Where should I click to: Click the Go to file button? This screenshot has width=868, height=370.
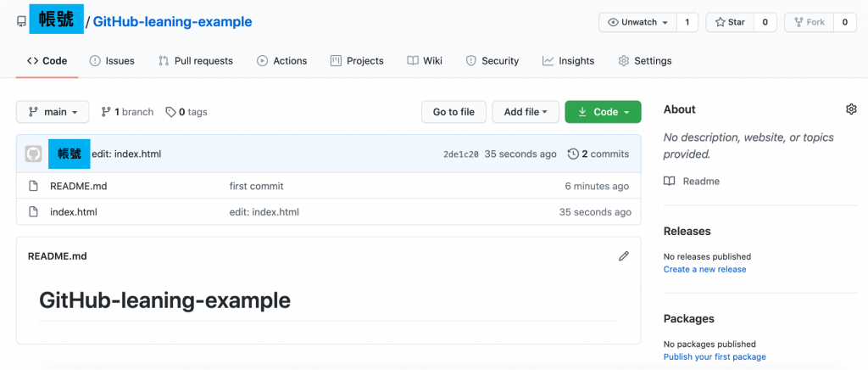click(x=454, y=112)
